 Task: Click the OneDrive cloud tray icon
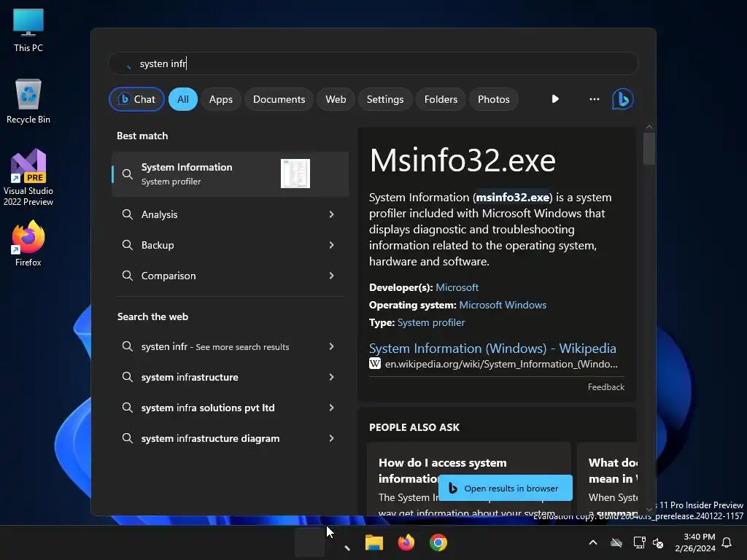pos(616,542)
